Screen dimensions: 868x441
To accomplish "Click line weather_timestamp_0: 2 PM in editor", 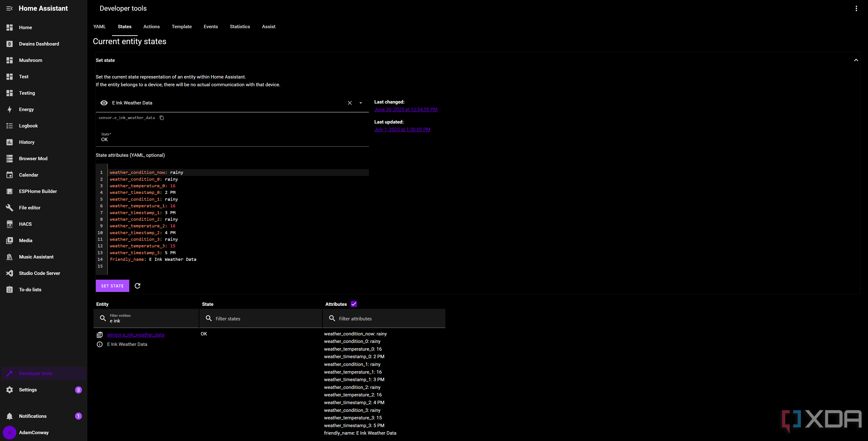I will click(142, 192).
